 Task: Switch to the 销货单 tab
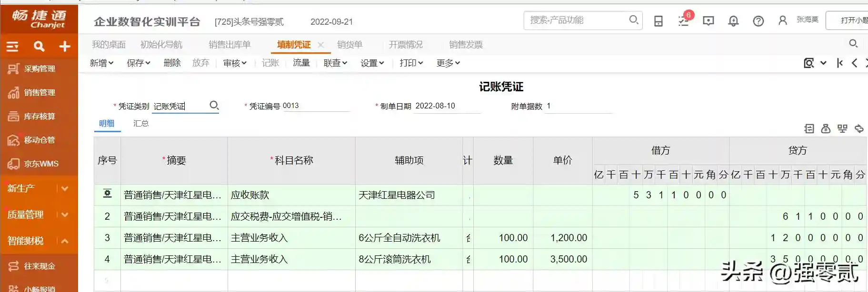pyautogui.click(x=349, y=45)
